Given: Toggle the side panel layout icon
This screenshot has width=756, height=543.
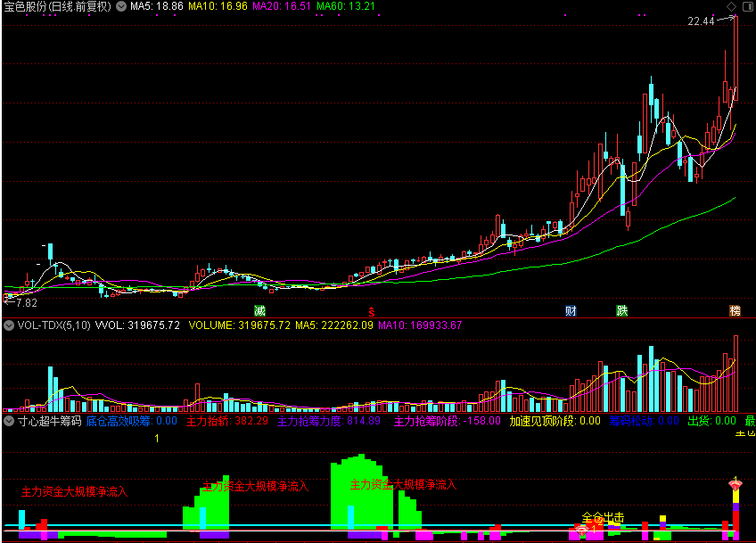Looking at the screenshot, I should pyautogui.click(x=747, y=6).
